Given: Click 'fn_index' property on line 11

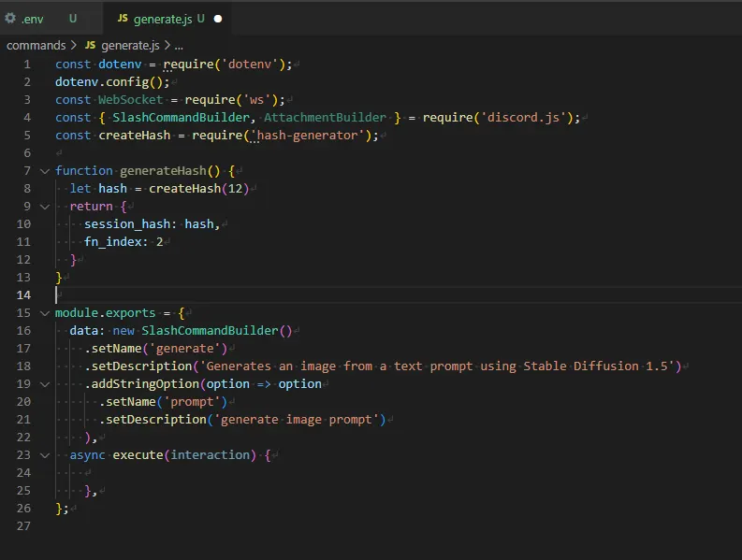Looking at the screenshot, I should (112, 242).
